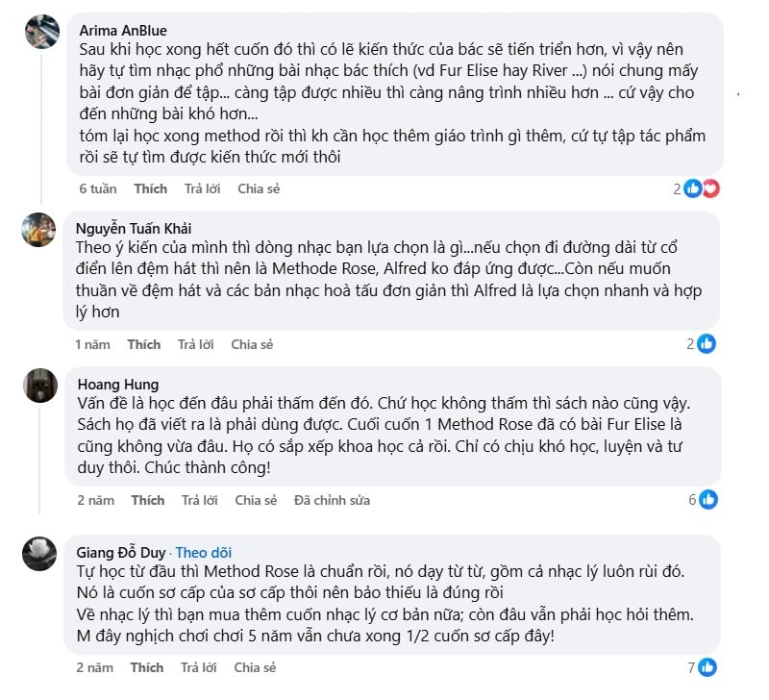Viewport: 769px width, 700px height.
Task: Open Hoang Hung's profile picture
Action: (40, 386)
